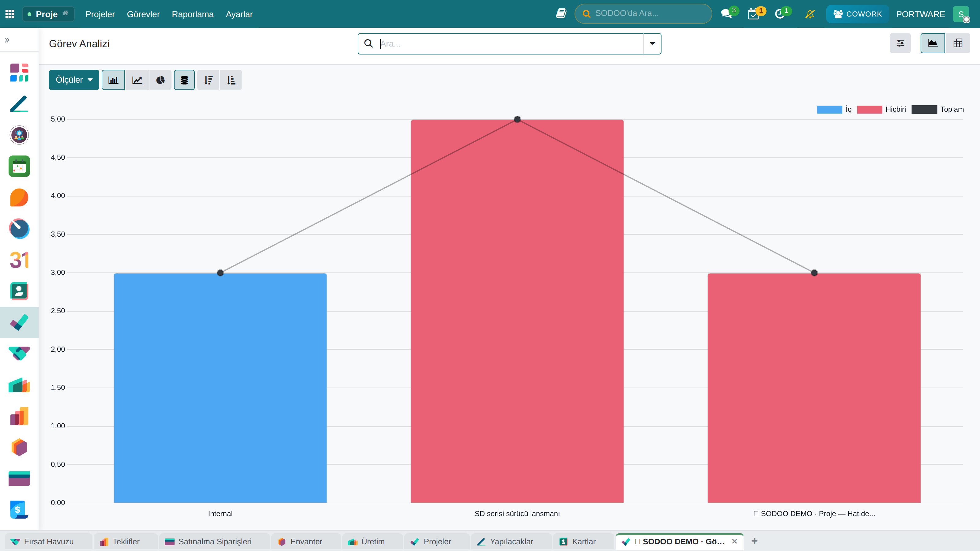Screen dimensions: 980x551
Task: Click the COWORK button
Action: (858, 14)
